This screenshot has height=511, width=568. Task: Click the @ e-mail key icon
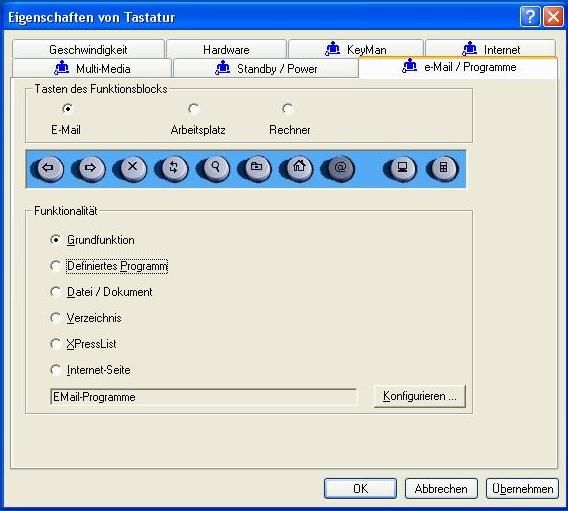[x=340, y=168]
